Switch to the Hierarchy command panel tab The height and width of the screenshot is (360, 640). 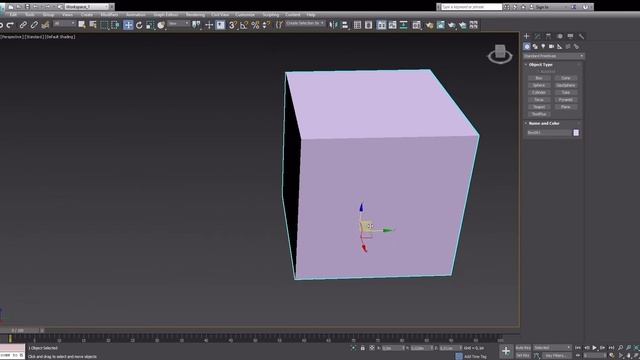pyautogui.click(x=548, y=36)
